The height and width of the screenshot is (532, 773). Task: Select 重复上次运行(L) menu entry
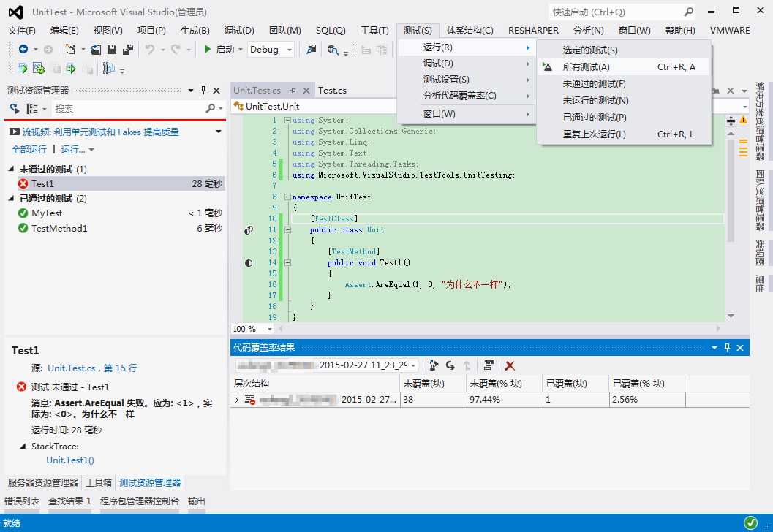pos(624,134)
